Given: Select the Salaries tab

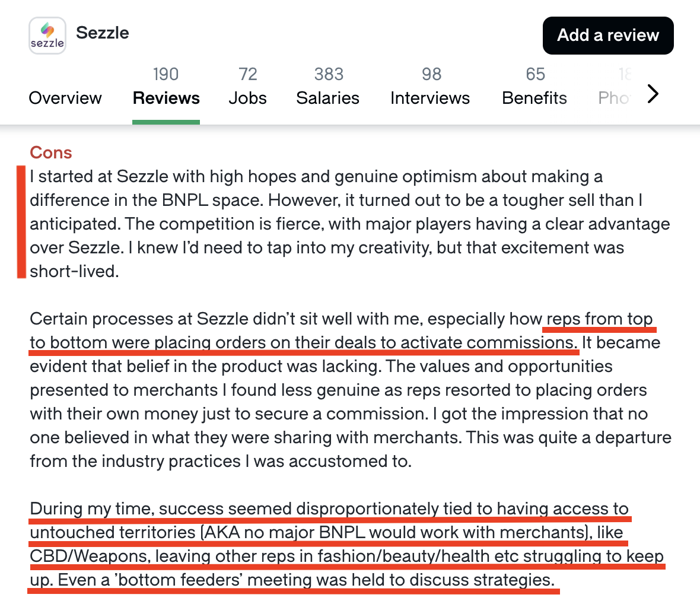Looking at the screenshot, I should [328, 98].
